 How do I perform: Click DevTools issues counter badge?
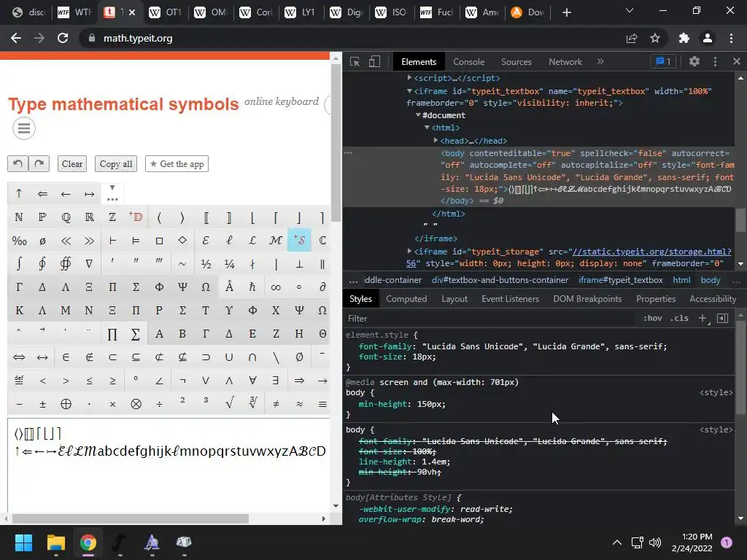(x=663, y=61)
